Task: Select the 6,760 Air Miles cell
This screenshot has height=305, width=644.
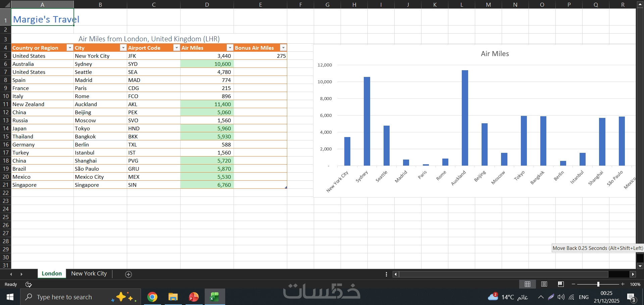Action: [207, 185]
